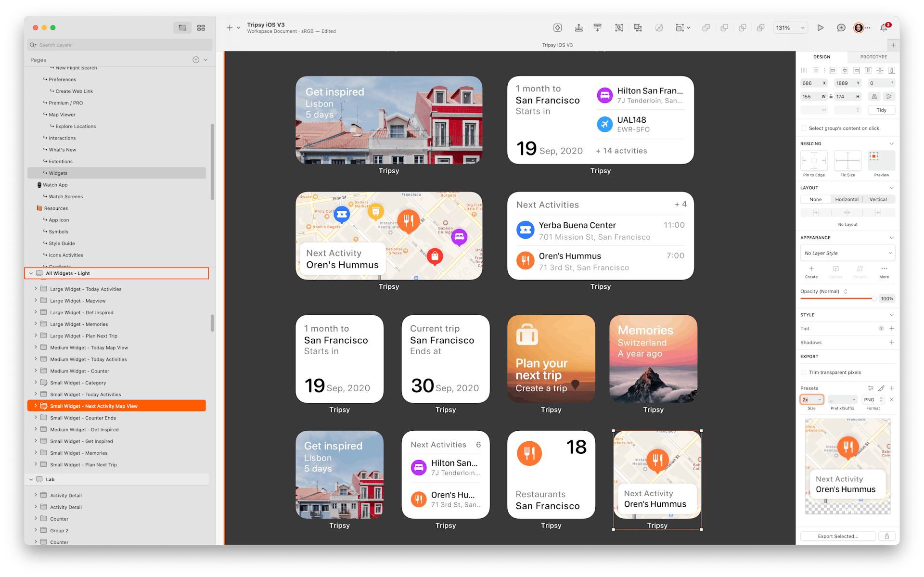Viewport: 924px width, 577px height.
Task: Adjust the Opacity slider
Action: pyautogui.click(x=837, y=298)
